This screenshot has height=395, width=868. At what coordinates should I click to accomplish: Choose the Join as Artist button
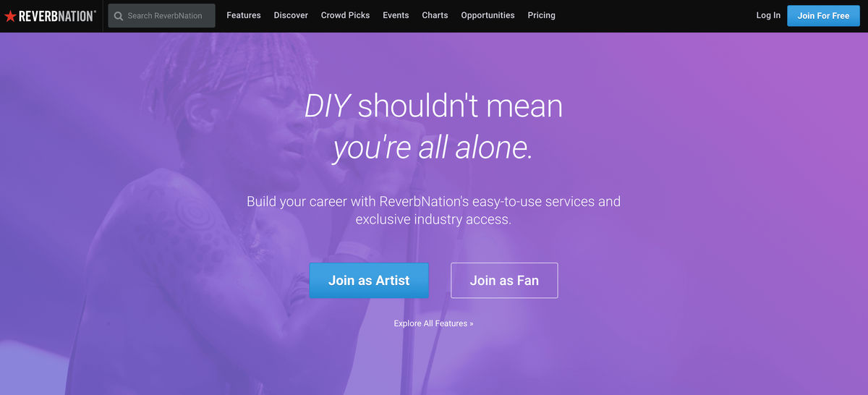click(x=369, y=281)
